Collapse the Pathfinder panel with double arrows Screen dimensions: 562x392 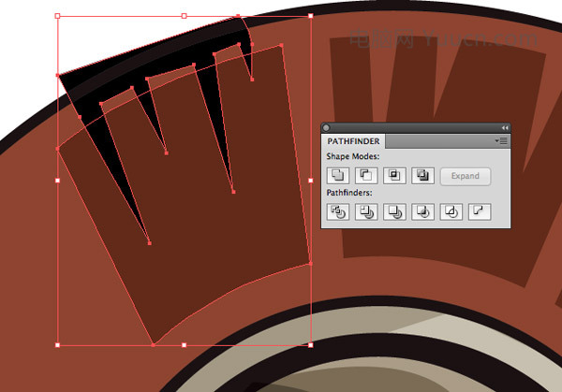click(505, 128)
